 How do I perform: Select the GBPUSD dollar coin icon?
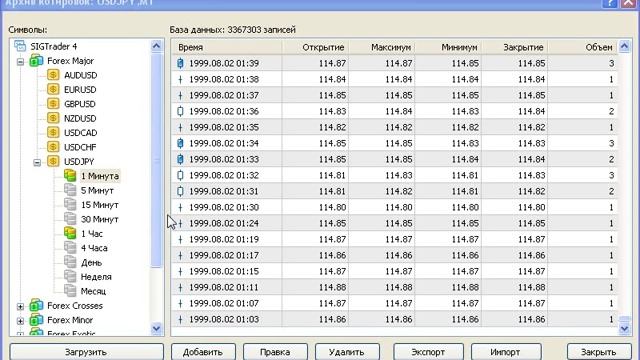53,104
